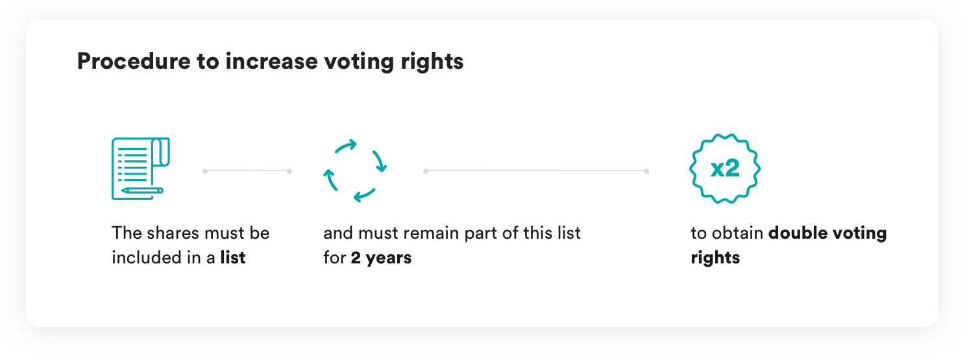Click the bold word 'rights' under badge
Screen dimensions: 980x362
[715, 258]
